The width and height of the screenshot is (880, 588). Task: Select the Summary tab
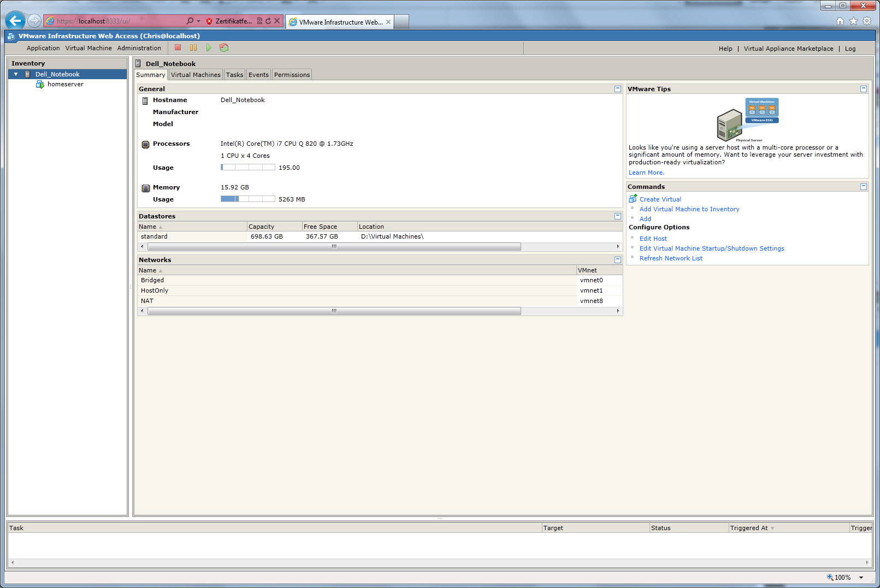pyautogui.click(x=151, y=75)
